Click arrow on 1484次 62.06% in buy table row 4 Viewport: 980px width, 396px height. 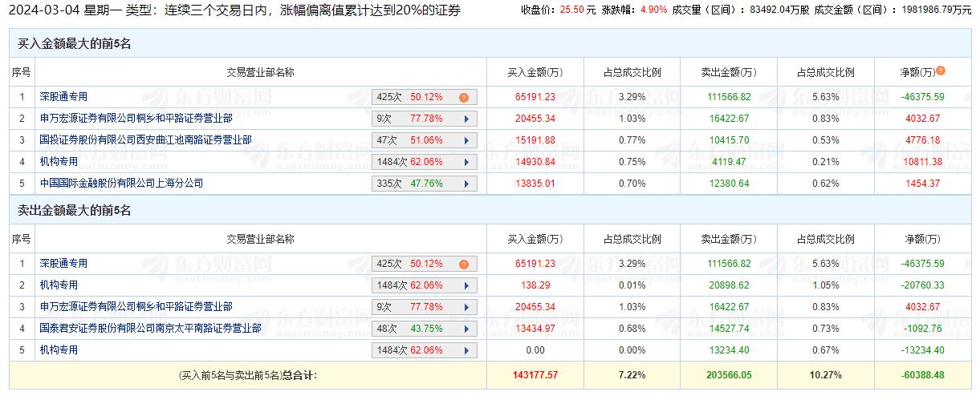(466, 162)
